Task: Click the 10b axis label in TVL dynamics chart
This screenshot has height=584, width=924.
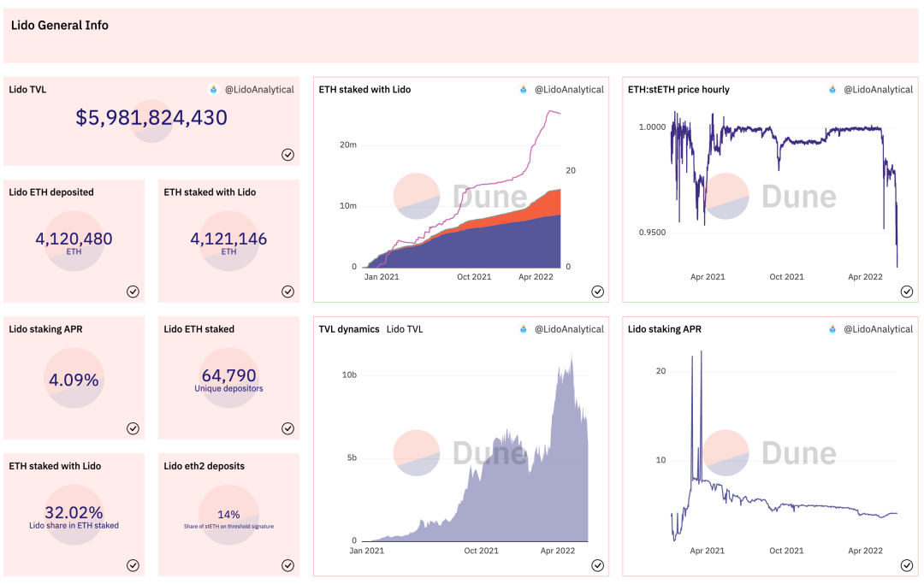Action: coord(349,375)
